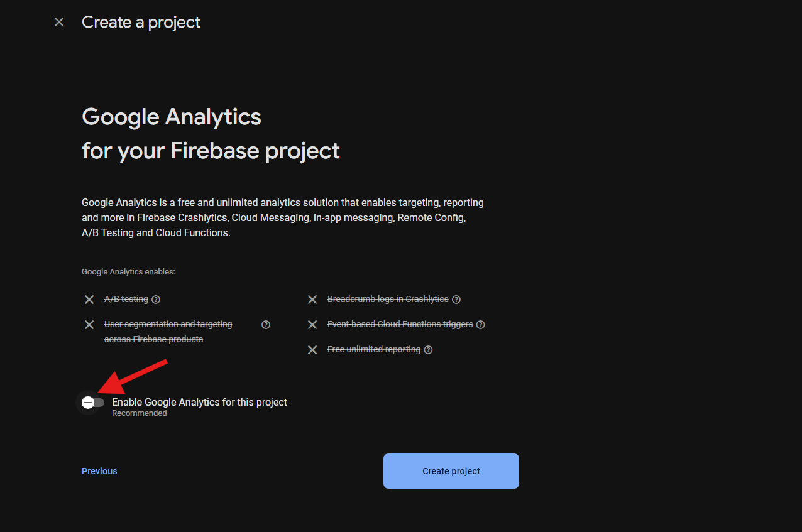
Task: Click X icon beside Event-based Cloud Functions triggers
Action: pos(312,325)
